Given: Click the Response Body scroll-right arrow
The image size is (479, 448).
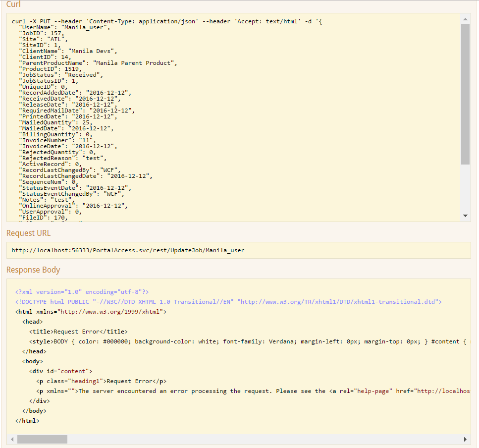Looking at the screenshot, I should pos(465,439).
